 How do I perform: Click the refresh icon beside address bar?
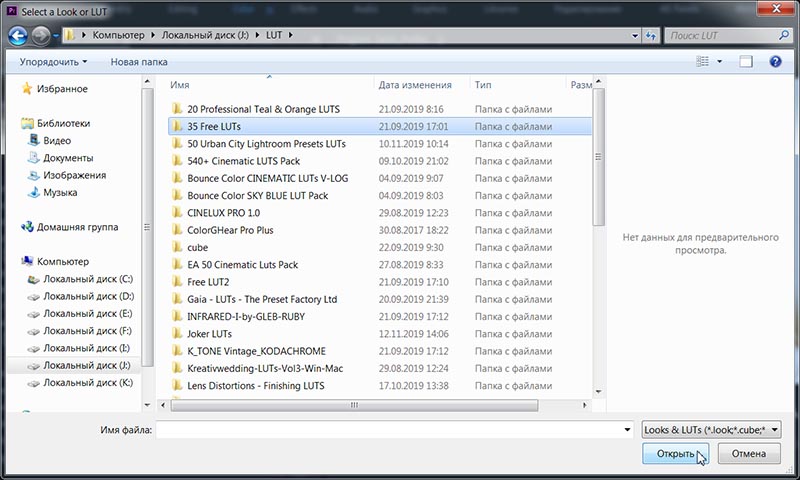tap(651, 35)
